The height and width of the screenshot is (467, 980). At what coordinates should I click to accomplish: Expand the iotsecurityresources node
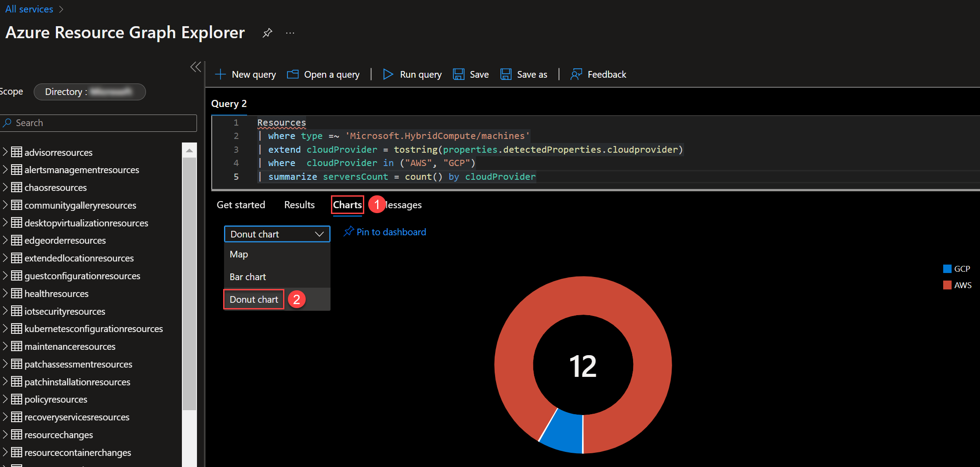point(5,311)
